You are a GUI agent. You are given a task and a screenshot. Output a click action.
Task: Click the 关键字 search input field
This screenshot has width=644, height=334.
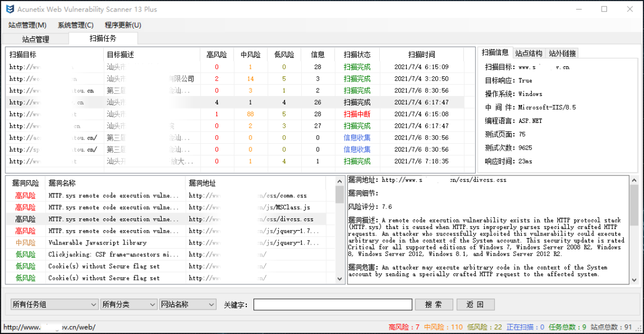point(333,304)
